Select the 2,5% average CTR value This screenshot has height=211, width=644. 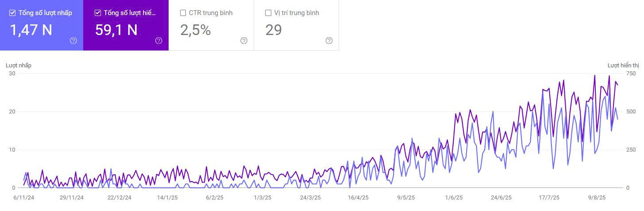(x=195, y=30)
